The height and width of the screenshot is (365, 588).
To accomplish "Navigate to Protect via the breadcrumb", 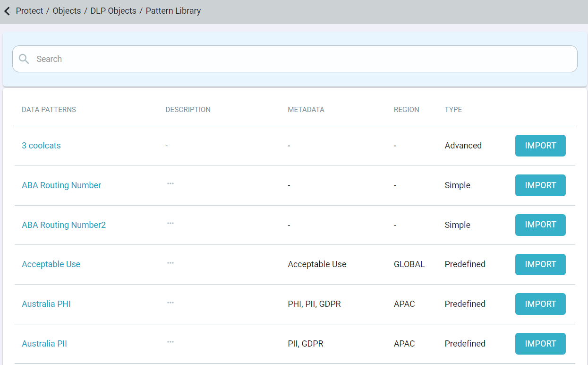I will pos(29,10).
